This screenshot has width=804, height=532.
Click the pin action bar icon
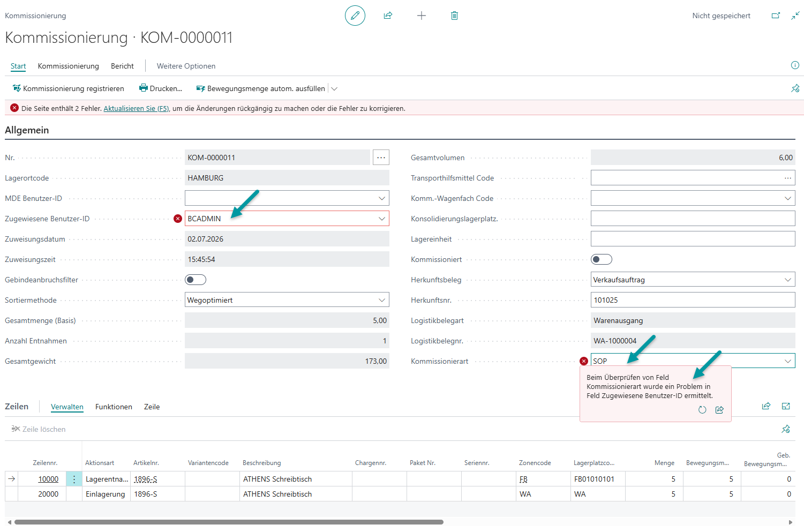[x=795, y=88]
